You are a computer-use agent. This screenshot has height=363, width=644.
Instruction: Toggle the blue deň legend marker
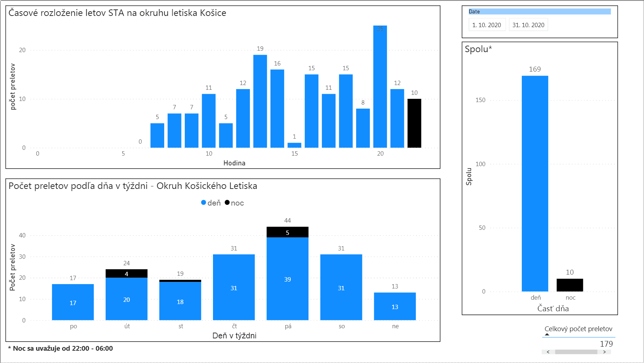[204, 203]
